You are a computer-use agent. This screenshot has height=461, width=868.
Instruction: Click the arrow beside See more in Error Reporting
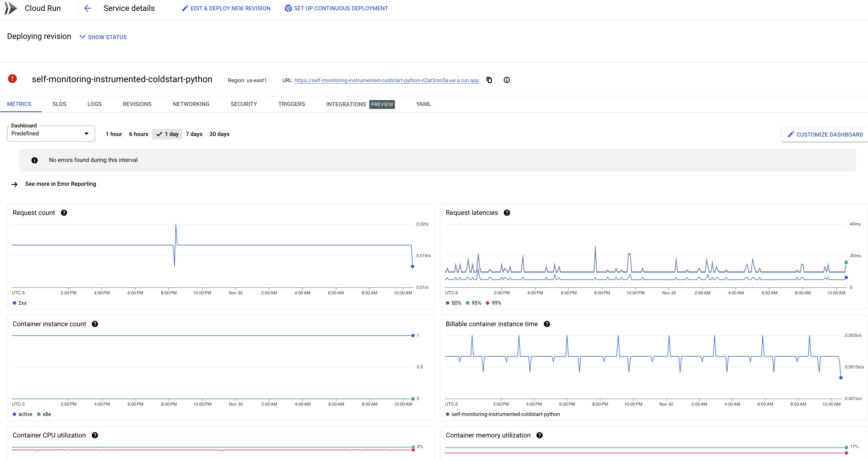(x=14, y=184)
